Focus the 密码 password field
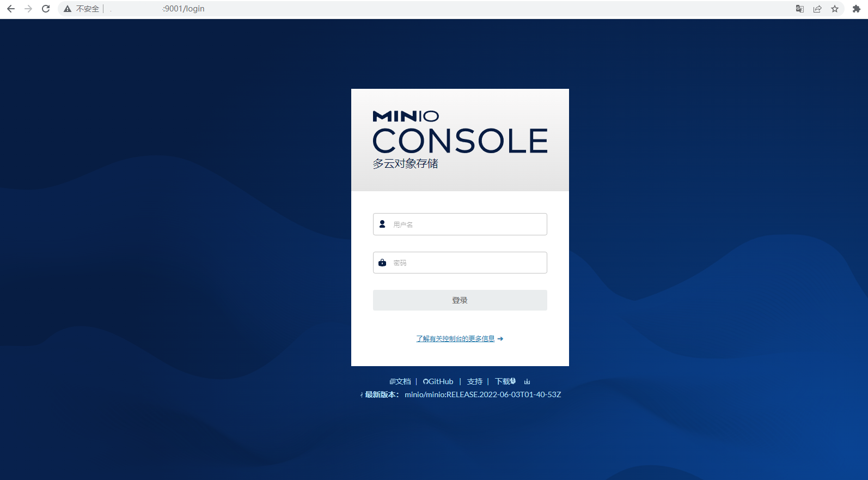Screen dimensions: 868x480 (460, 263)
